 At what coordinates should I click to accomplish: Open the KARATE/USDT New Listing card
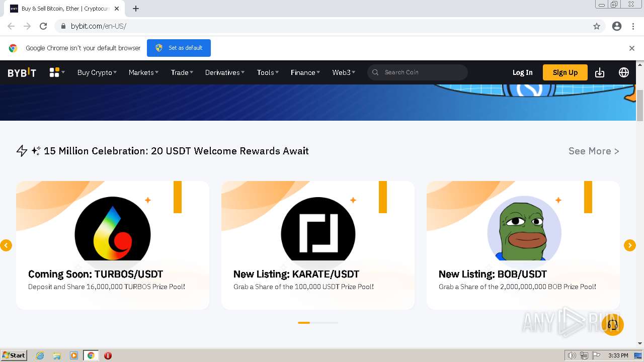318,245
